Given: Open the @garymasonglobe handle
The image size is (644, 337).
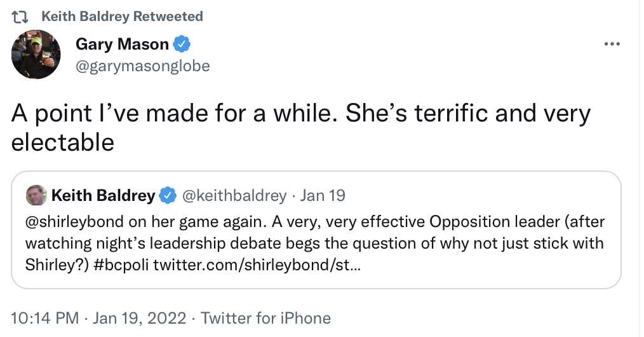Looking at the screenshot, I should point(142,65).
